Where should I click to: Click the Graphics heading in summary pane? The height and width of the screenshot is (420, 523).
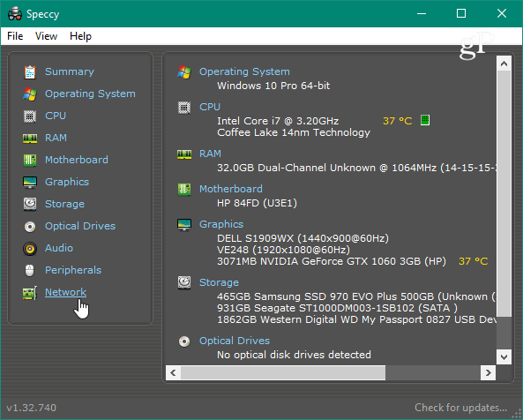(x=221, y=224)
